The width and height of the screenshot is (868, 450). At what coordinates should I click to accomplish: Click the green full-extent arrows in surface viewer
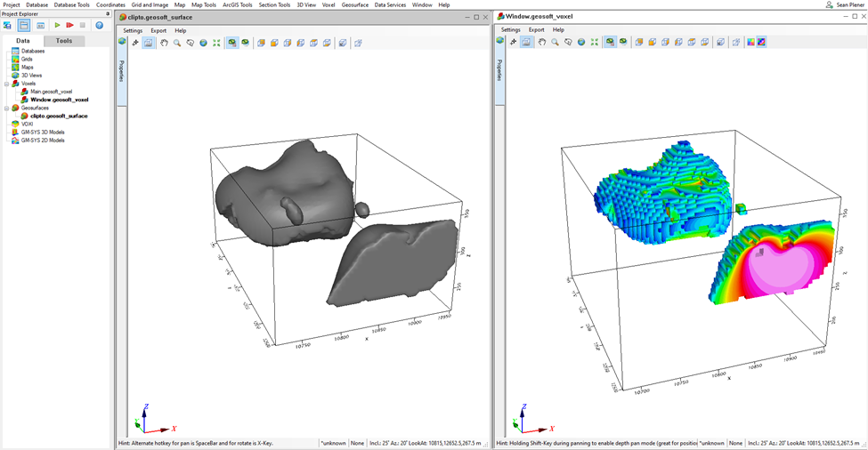(x=216, y=43)
